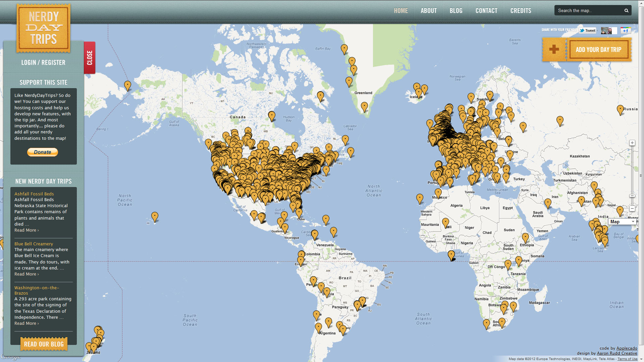
Task: Open the map Terms of Use link
Action: coord(627,359)
